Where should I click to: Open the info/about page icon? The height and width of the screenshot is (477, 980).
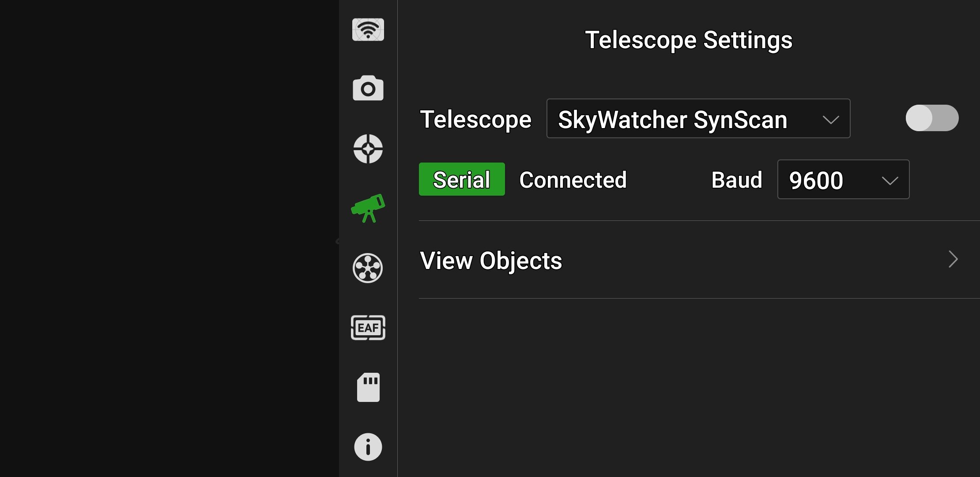click(x=368, y=447)
